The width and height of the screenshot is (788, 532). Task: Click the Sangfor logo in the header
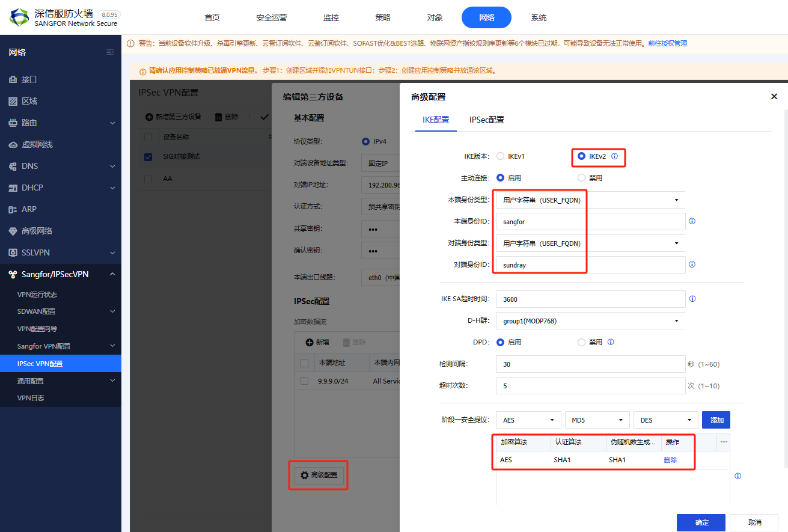pos(19,17)
